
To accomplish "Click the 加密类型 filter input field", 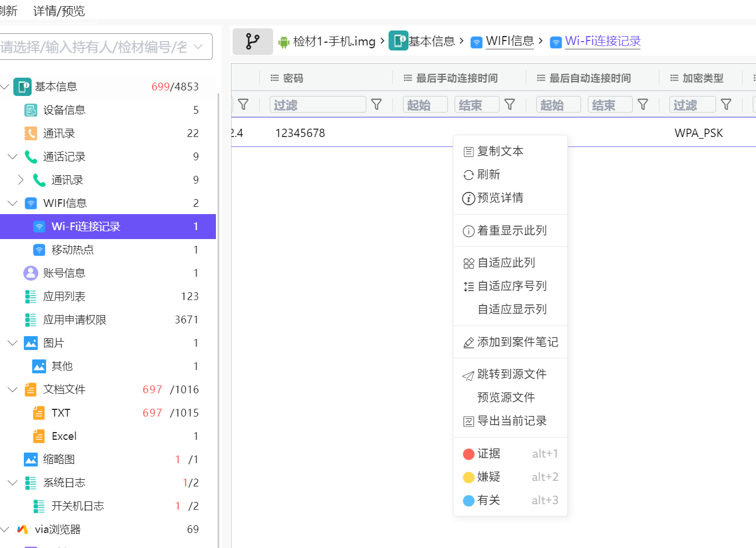I will point(693,104).
